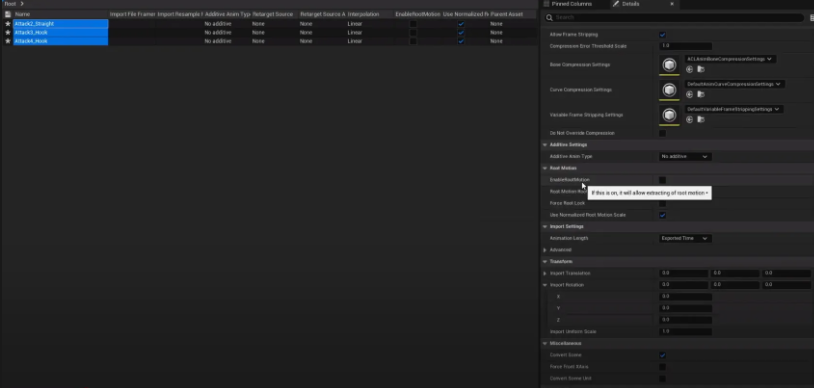Screen dimensions: 814x388
Task: Collapse the Miscellaneous section
Action: click(545, 343)
